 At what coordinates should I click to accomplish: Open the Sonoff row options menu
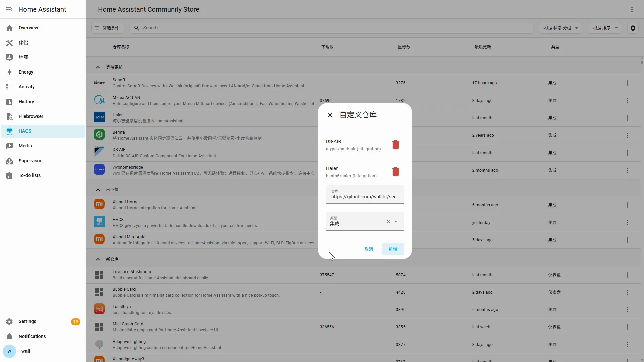(x=627, y=83)
